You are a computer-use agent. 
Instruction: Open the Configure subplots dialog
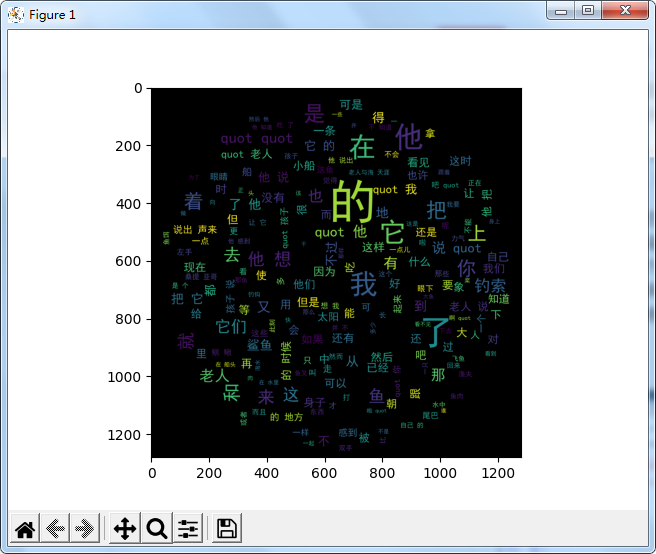click(188, 528)
